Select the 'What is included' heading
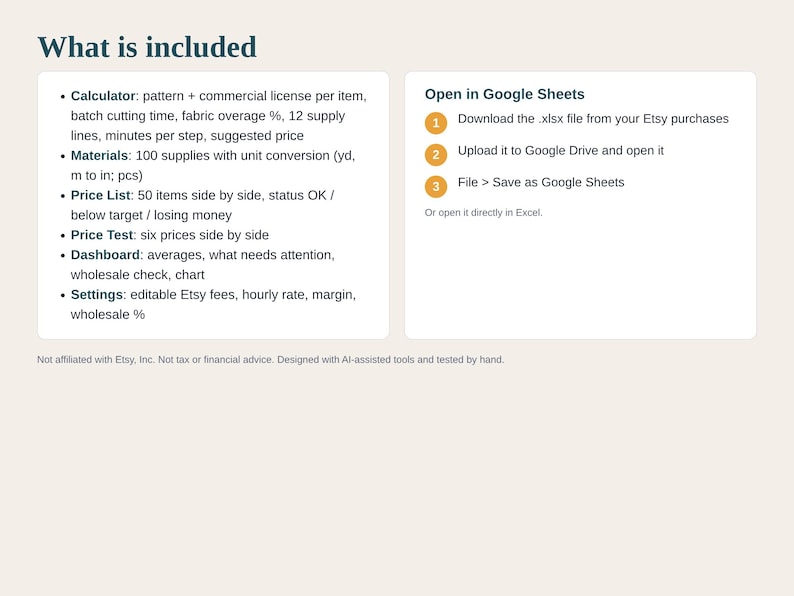 coord(147,47)
